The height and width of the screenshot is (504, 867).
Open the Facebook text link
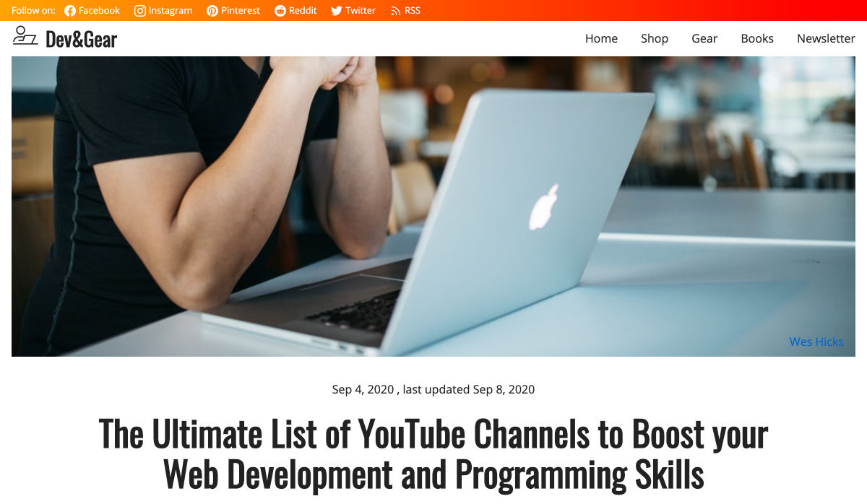[99, 11]
